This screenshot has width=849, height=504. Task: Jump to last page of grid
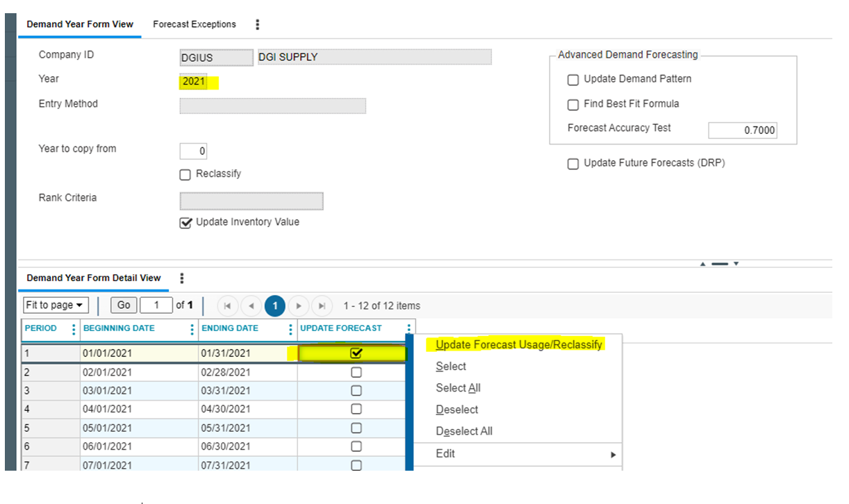(x=321, y=305)
